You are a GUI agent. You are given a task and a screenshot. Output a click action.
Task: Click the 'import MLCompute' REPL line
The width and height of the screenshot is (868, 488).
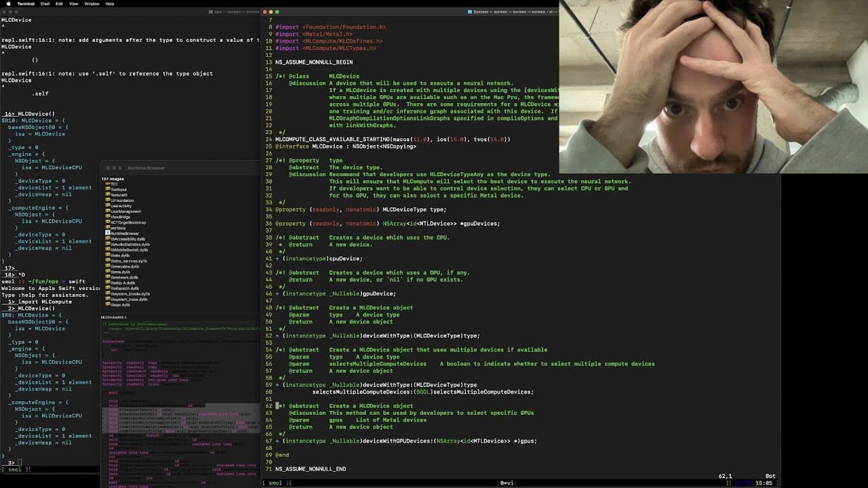(x=45, y=302)
